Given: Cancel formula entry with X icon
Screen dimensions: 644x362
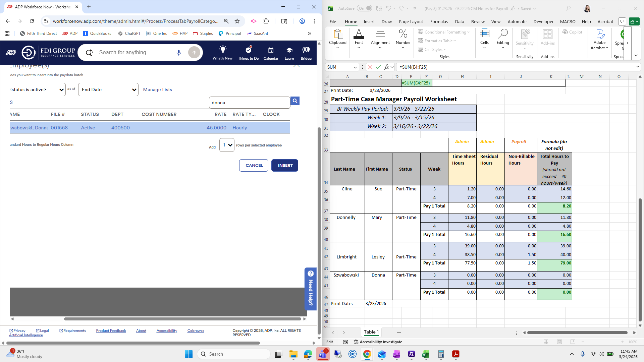Looking at the screenshot, I should pyautogui.click(x=370, y=67).
